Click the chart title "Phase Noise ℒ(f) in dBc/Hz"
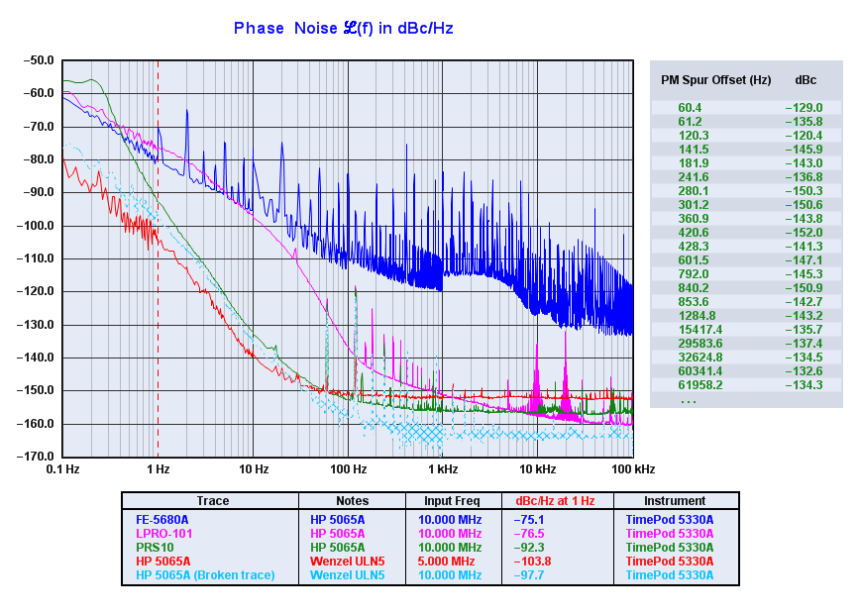The width and height of the screenshot is (860, 616). (x=344, y=28)
